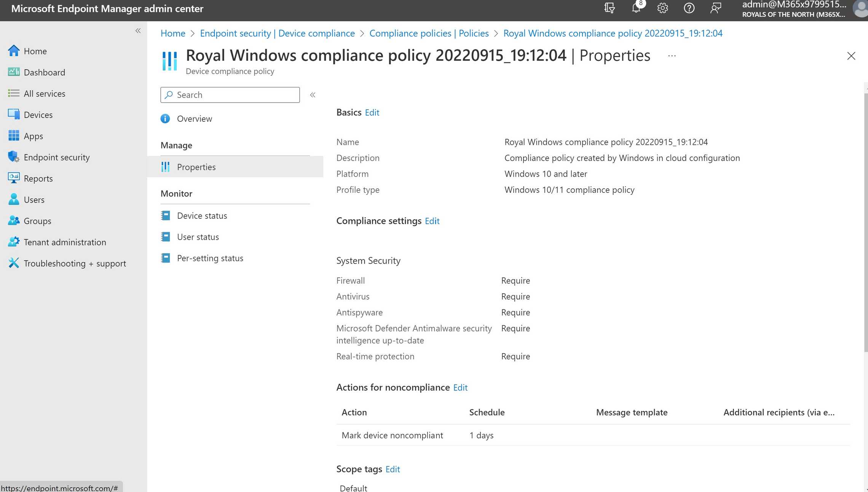
Task: Edit the Basics section
Action: (x=372, y=112)
